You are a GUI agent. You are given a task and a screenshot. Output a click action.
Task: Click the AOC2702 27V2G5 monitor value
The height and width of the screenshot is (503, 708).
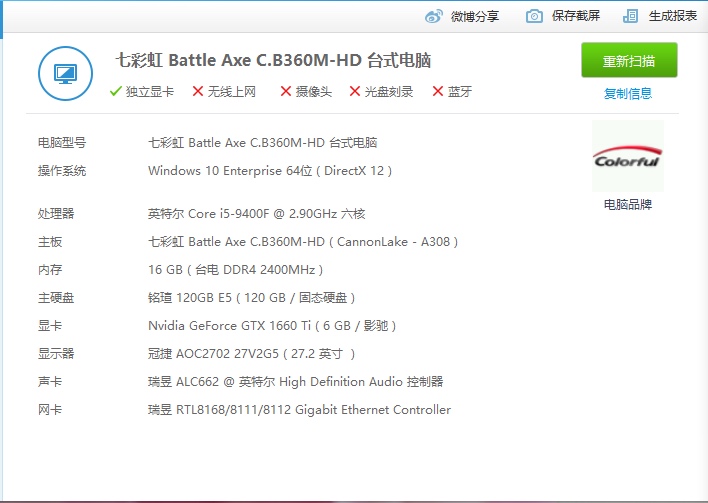click(252, 354)
